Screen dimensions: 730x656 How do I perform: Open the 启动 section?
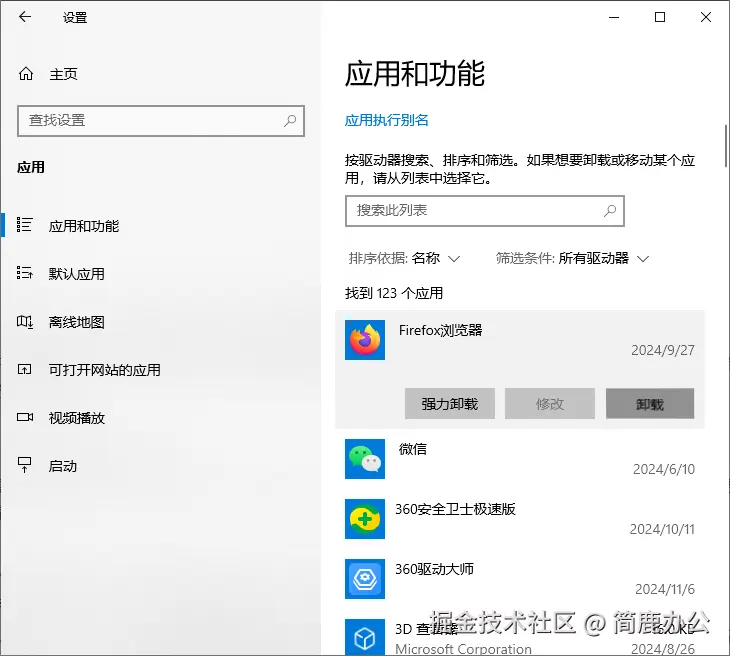(x=63, y=466)
